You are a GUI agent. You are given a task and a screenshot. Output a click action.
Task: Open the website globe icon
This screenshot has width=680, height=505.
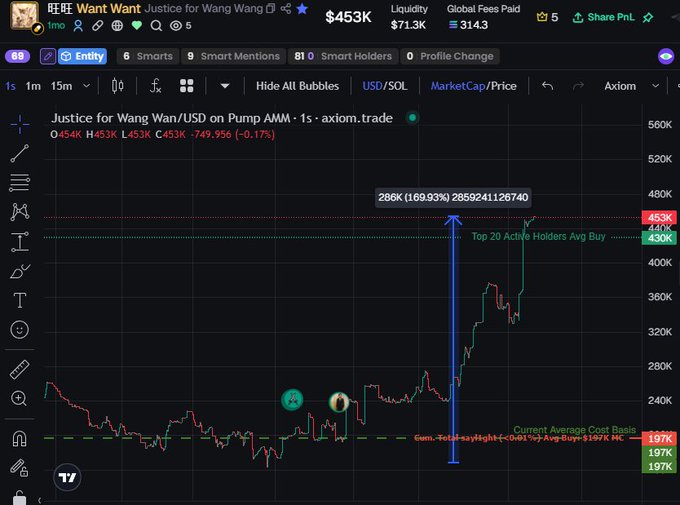117,26
